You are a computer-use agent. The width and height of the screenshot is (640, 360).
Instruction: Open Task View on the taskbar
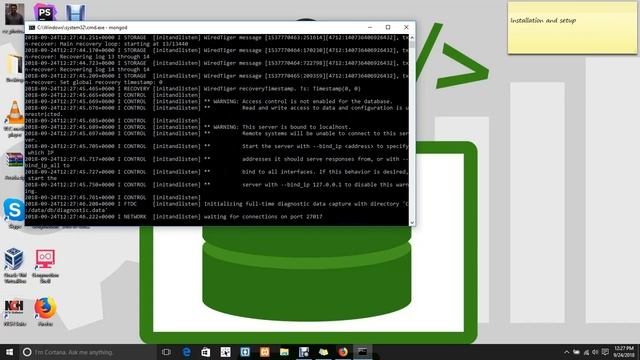click(x=166, y=352)
